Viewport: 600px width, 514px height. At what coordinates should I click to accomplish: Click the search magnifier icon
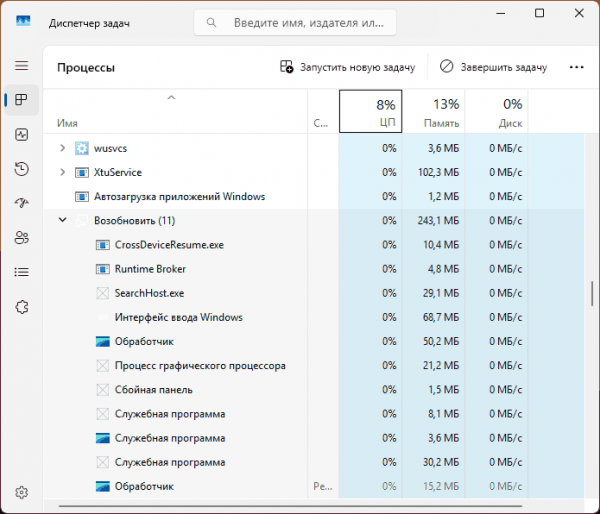(211, 23)
